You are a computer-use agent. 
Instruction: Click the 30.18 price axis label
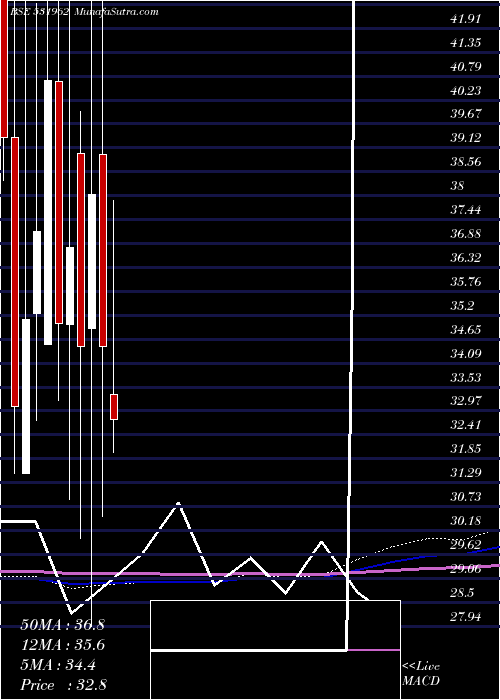[466, 521]
